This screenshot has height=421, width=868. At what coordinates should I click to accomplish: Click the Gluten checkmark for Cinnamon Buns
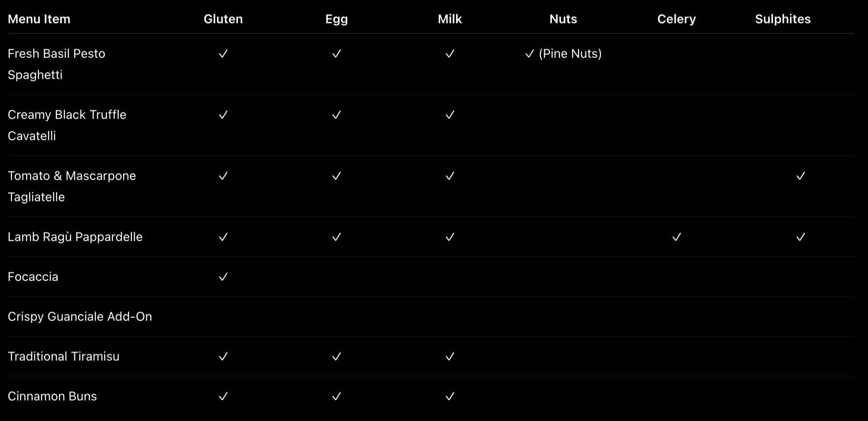point(223,396)
